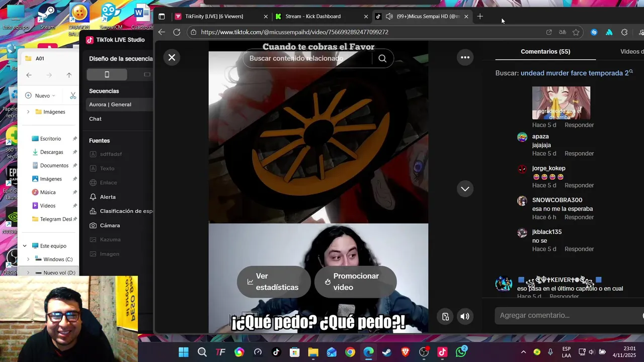Mute the audio icon on TikTok tab
Screen dimensions: 644x362
[389, 17]
